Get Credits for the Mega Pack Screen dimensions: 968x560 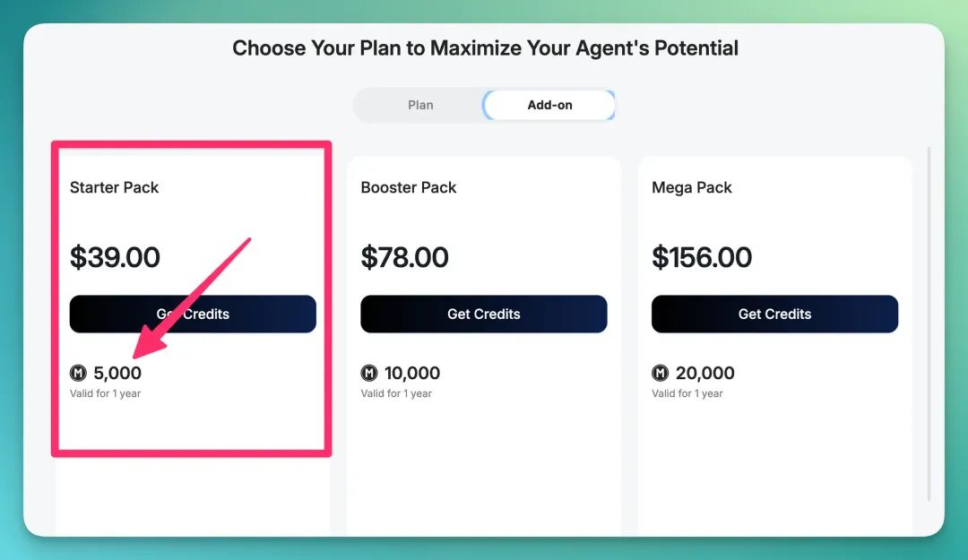click(774, 314)
